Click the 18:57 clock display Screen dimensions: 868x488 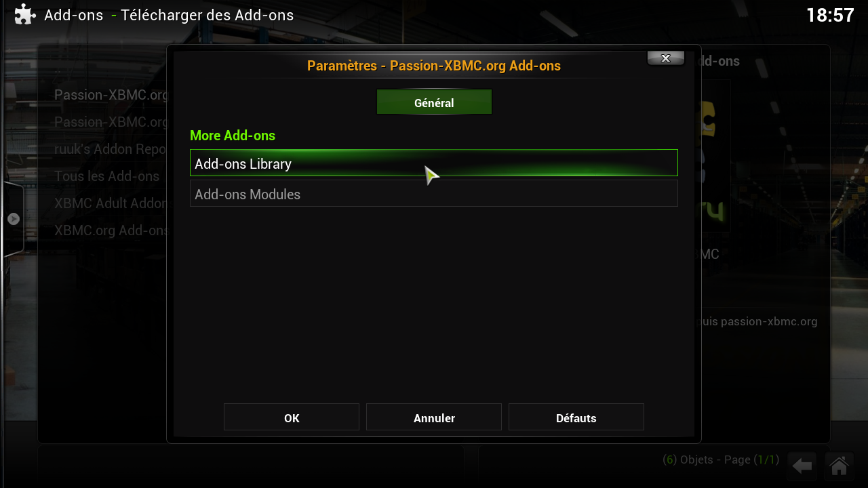[x=830, y=15]
